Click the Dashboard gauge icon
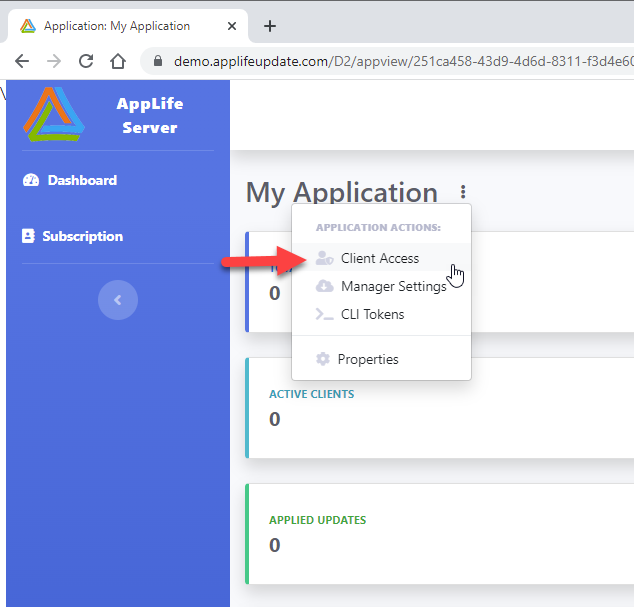Viewport: 634px width, 607px height. coord(31,180)
